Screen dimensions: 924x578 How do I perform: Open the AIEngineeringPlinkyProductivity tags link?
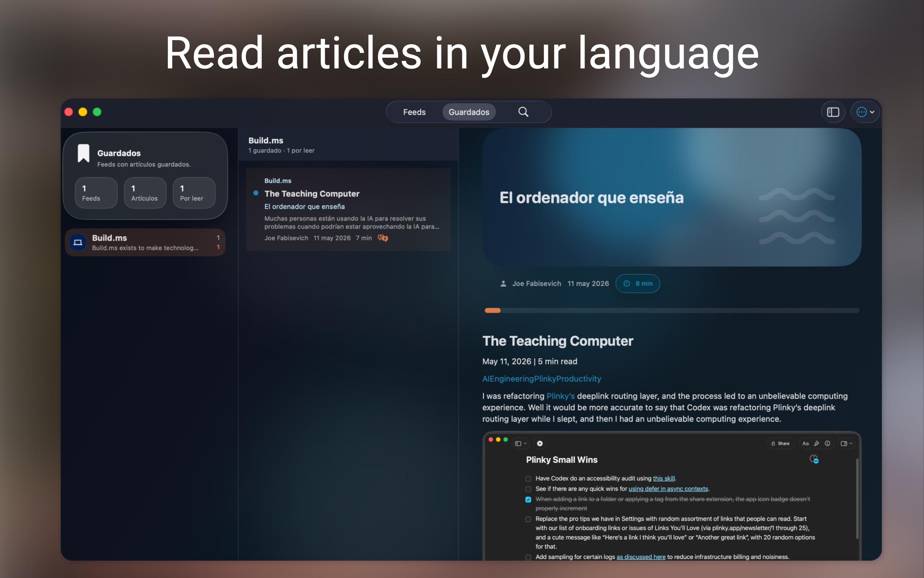click(542, 379)
